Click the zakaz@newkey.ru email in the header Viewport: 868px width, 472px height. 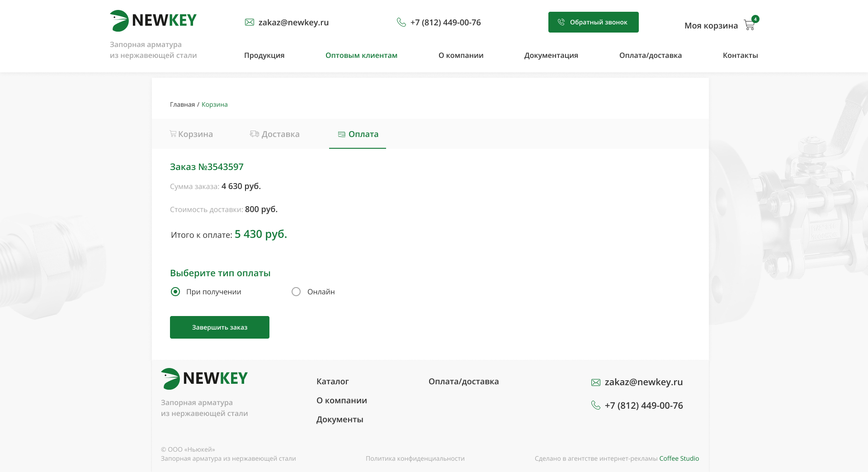tap(293, 22)
